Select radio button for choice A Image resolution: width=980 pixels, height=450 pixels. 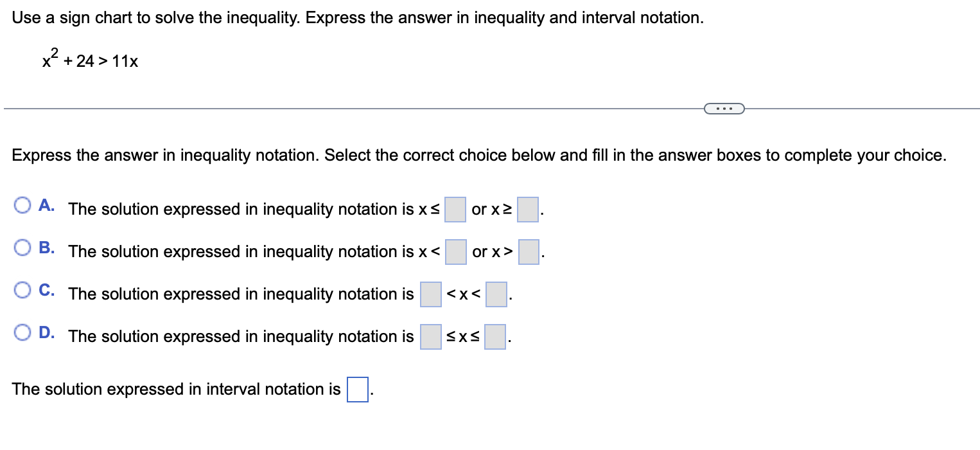coord(23,204)
